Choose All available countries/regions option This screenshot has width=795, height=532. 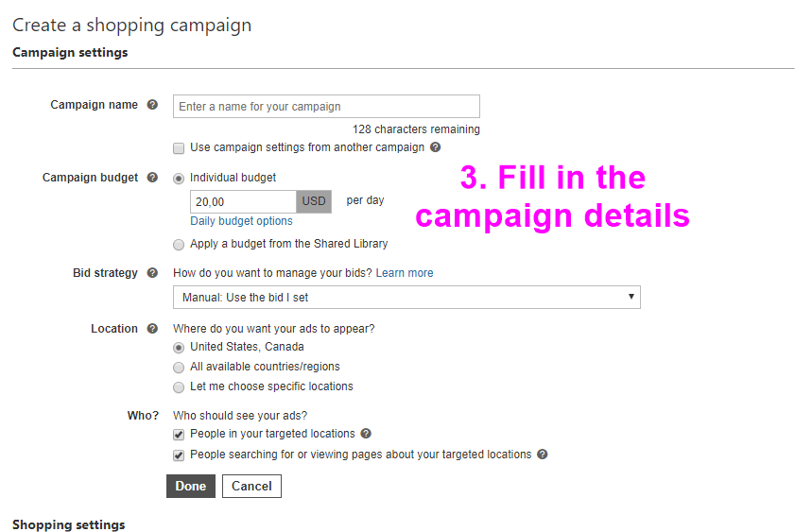coord(179,367)
